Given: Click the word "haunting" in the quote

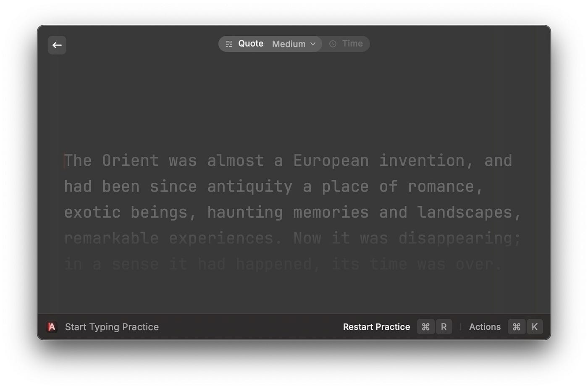Looking at the screenshot, I should [x=245, y=213].
